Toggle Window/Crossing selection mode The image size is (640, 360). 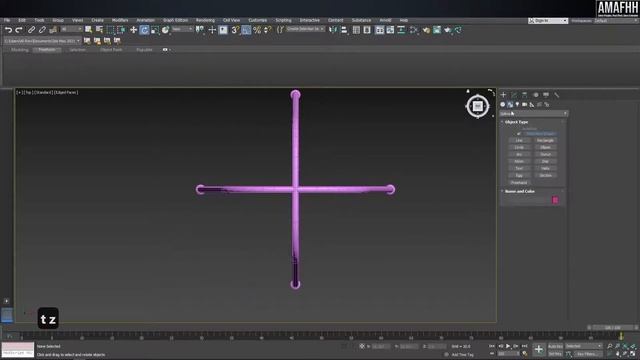point(121,30)
